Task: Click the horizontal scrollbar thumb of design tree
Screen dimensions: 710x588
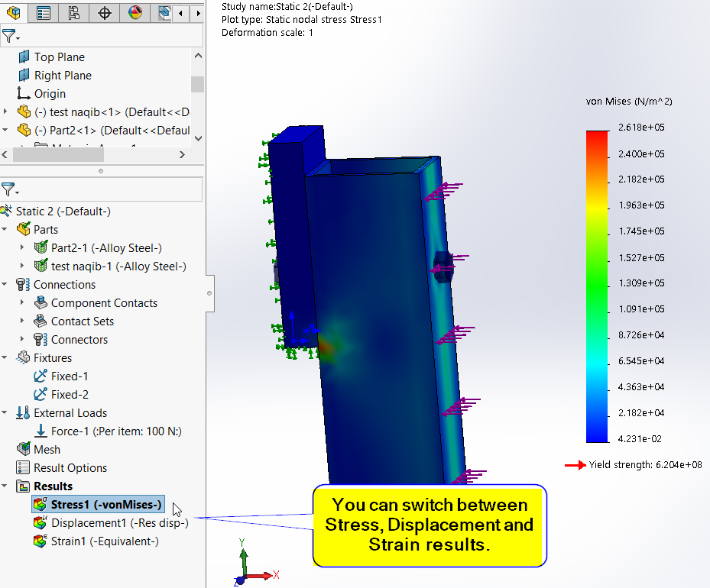Action: click(58, 155)
